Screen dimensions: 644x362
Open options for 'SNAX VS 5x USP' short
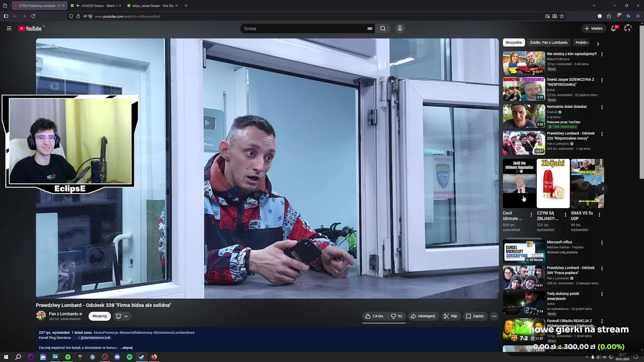coord(599,215)
